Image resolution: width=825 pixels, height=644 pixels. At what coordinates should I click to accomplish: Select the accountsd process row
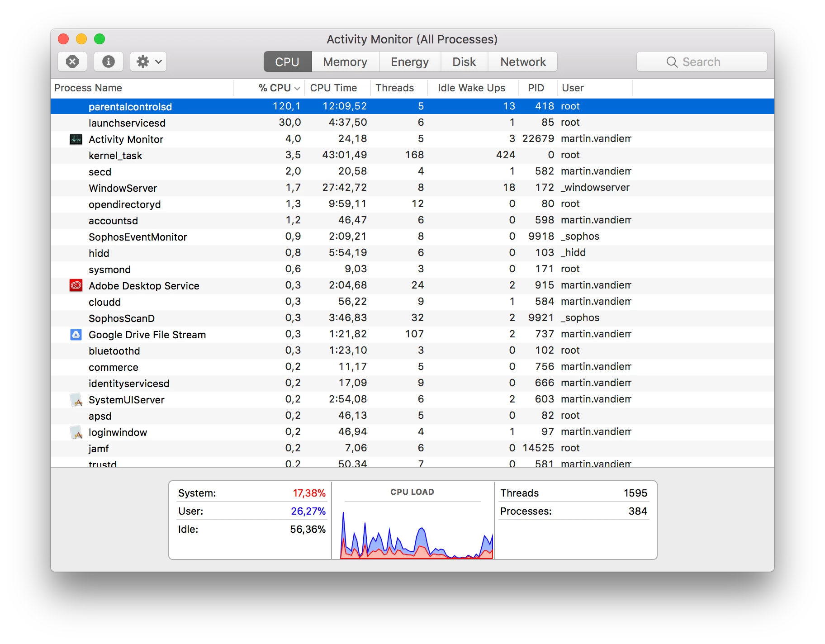point(412,220)
